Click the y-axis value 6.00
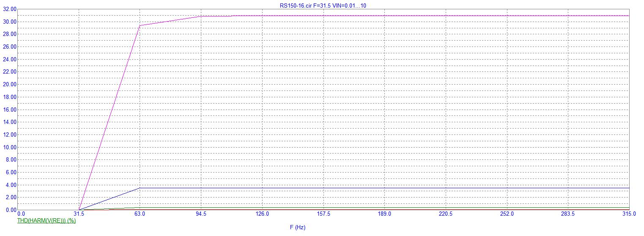This screenshot has height=236, width=644. [11, 172]
